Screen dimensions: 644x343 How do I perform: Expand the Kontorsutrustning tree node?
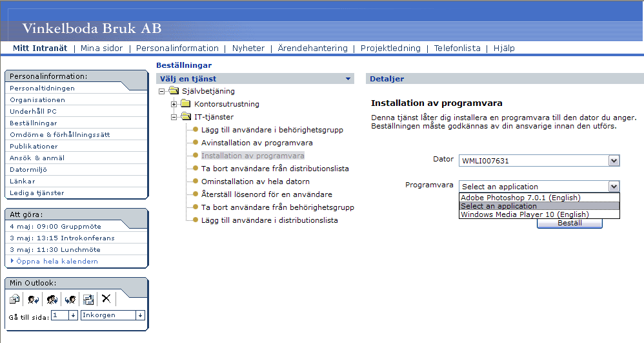pos(174,104)
